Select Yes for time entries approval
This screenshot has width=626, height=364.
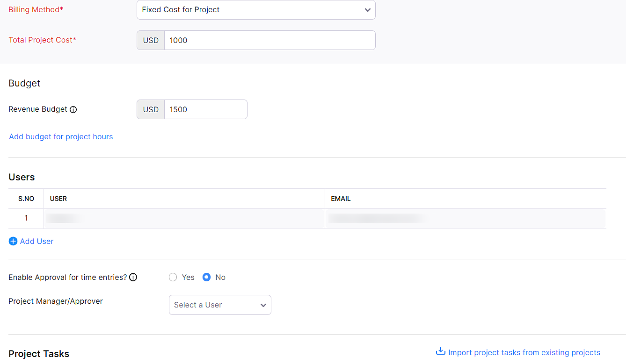click(173, 278)
